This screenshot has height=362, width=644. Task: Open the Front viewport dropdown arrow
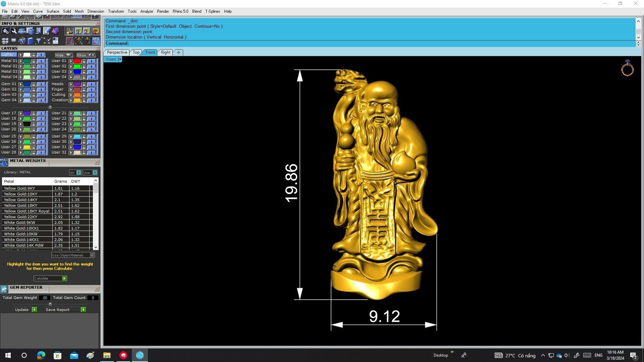coord(120,60)
